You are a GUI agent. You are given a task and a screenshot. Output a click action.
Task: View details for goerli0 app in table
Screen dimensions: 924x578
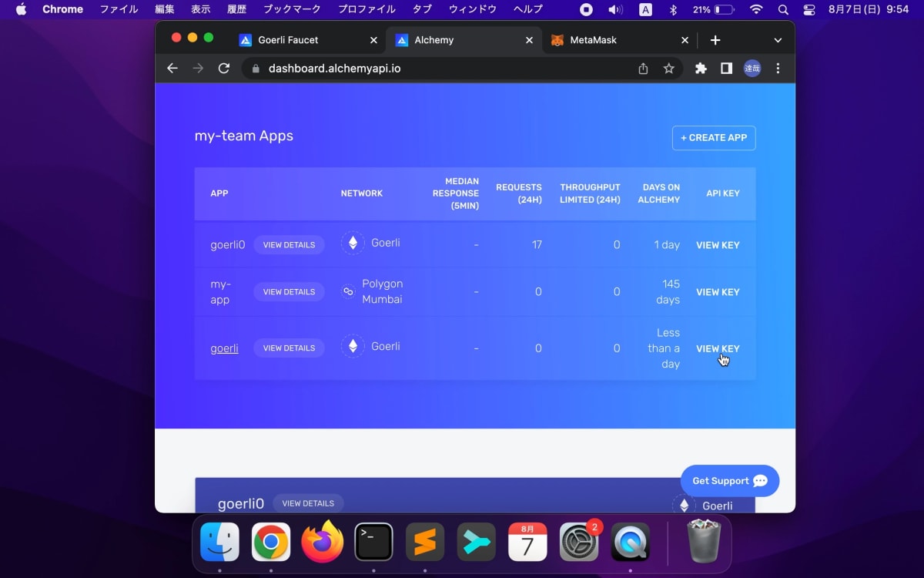pos(289,245)
